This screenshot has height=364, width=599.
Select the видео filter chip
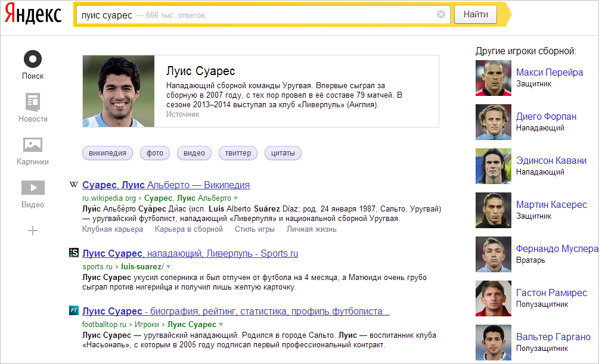click(x=194, y=153)
